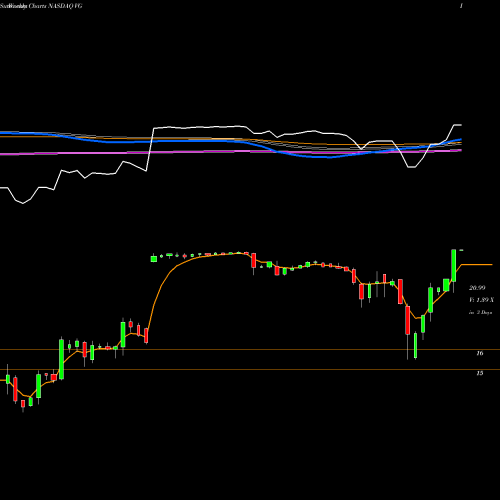
Task: Click the 'V: 1.89 M' volume label
Action: tap(481, 300)
